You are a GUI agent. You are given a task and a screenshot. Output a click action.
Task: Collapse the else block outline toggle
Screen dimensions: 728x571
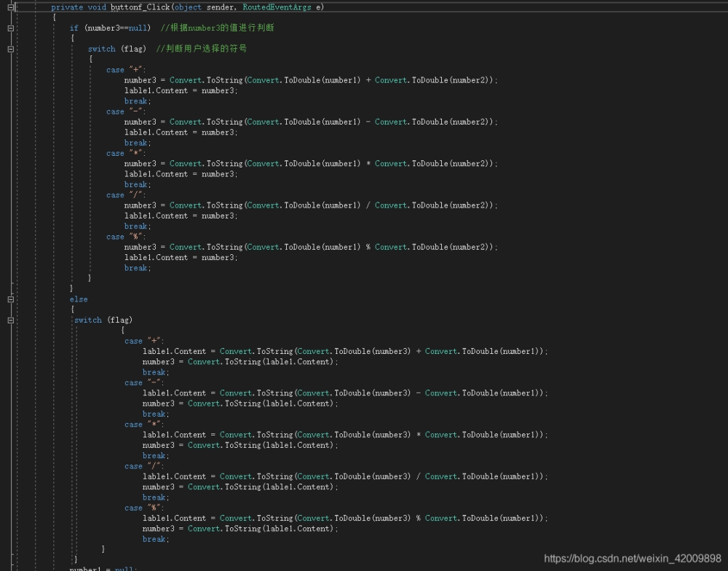11,299
